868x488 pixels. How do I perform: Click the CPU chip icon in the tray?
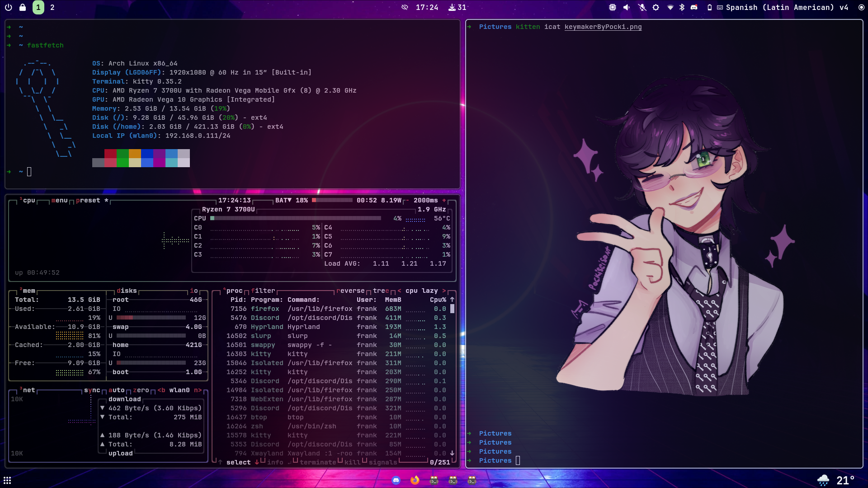coord(613,7)
